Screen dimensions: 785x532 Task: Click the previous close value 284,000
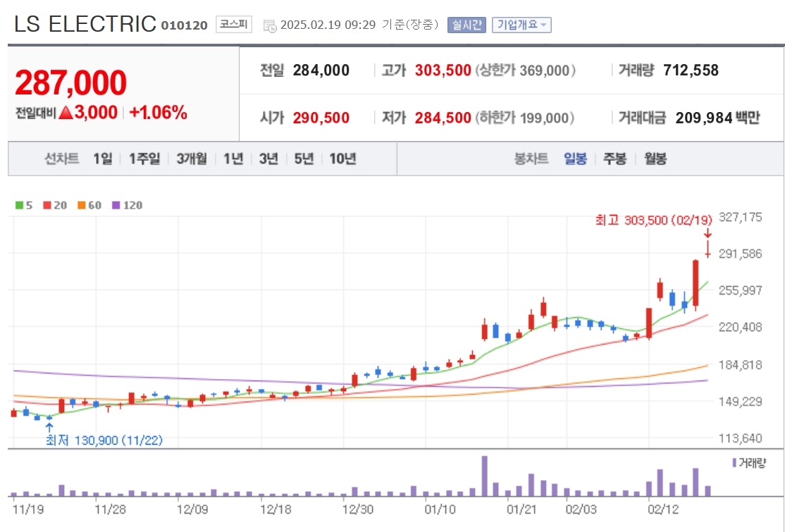point(321,70)
